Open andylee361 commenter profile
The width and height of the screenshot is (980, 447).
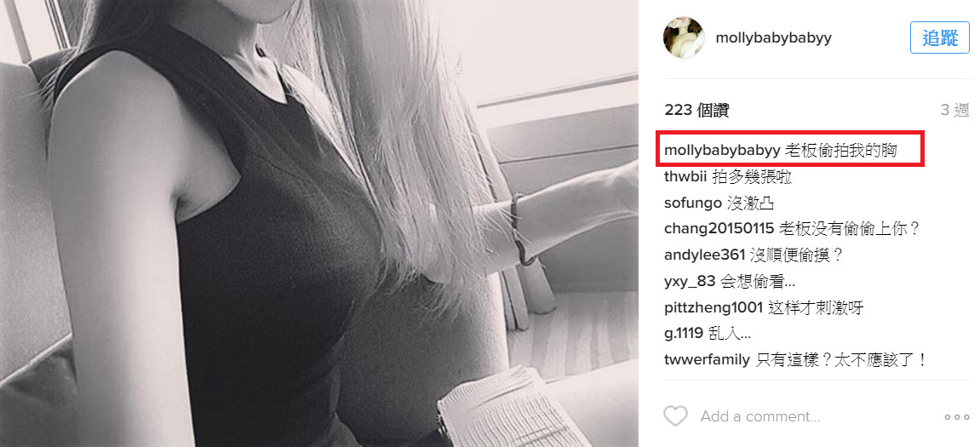click(704, 255)
